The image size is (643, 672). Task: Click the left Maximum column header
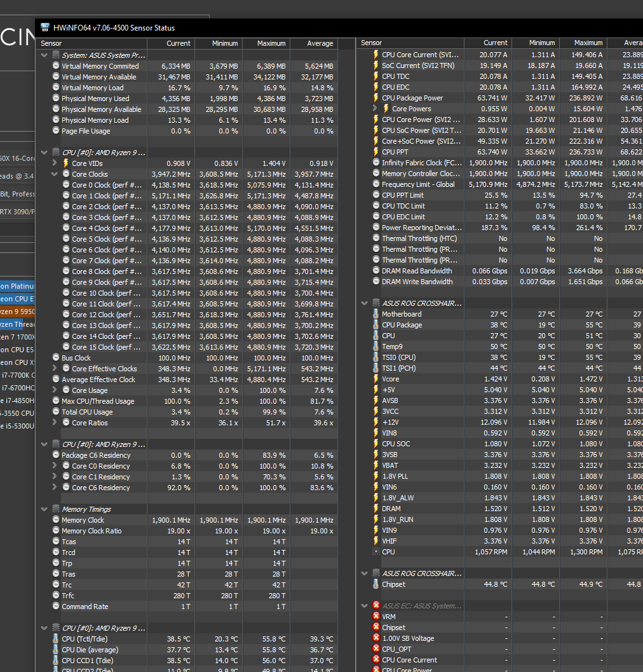coord(266,43)
